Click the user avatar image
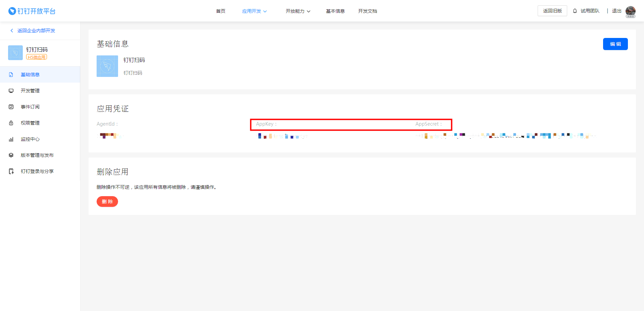This screenshot has height=311, width=644. (x=631, y=11)
